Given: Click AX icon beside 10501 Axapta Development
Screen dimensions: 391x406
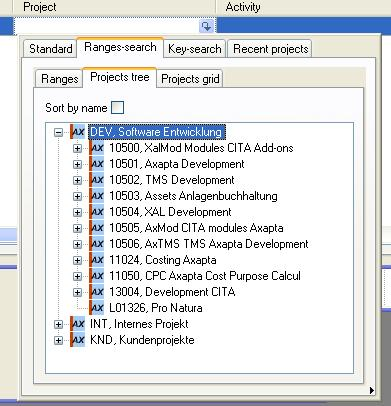Looking at the screenshot, I should coord(97,164).
